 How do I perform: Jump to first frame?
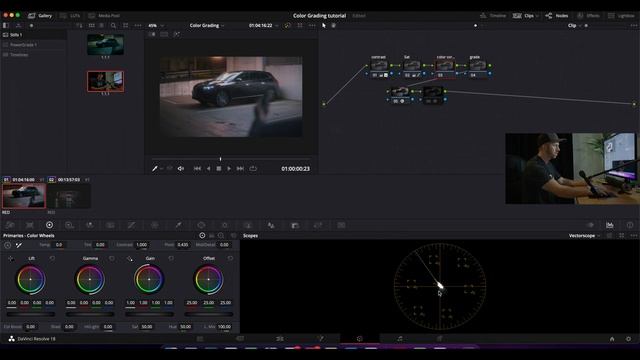click(197, 168)
